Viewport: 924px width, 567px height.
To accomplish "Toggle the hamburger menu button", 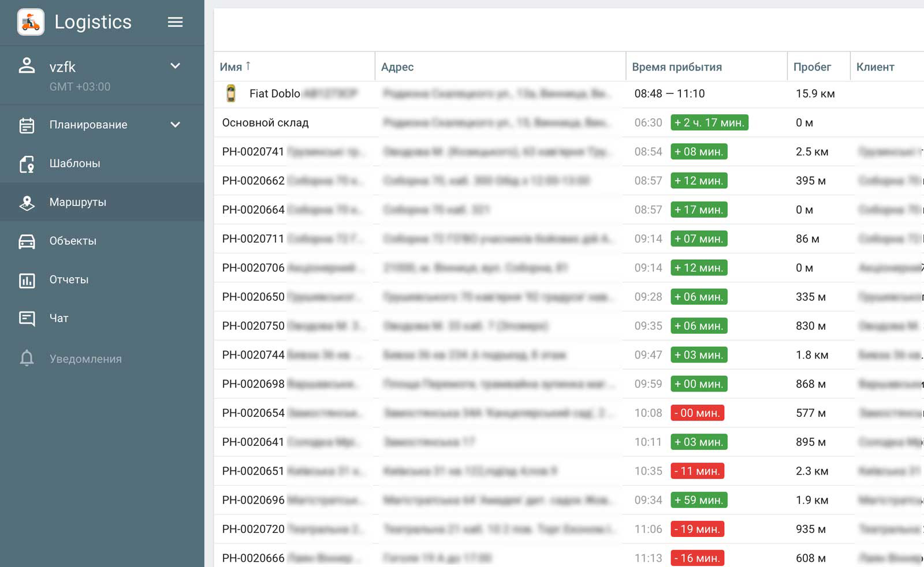I will click(x=175, y=22).
